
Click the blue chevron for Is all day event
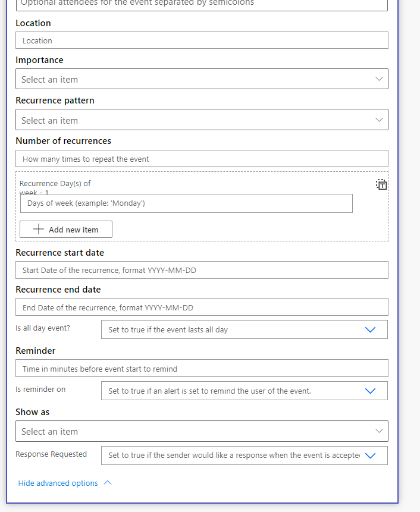point(370,329)
